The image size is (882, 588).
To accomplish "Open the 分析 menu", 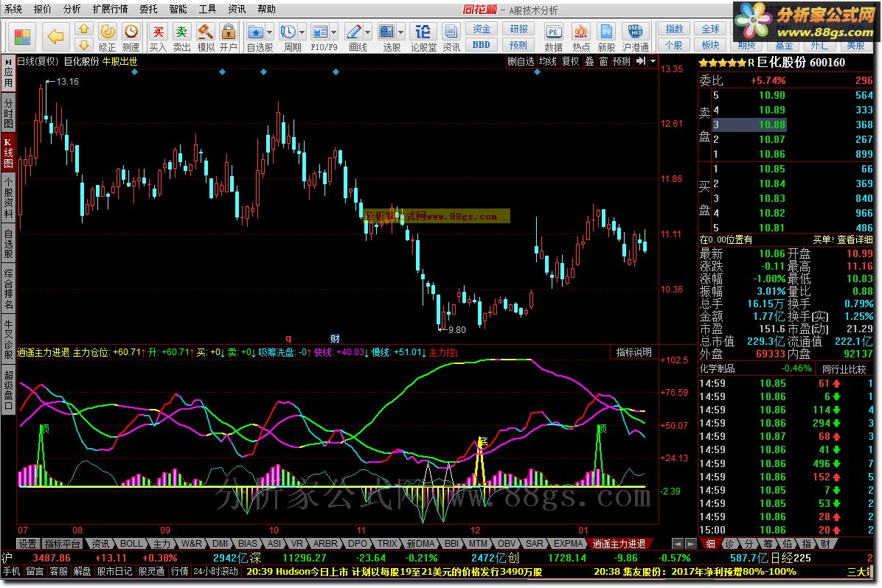I will pos(72,9).
